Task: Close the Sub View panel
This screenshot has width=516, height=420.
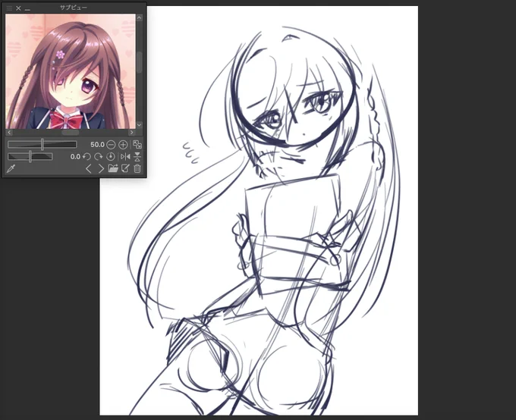Action: pyautogui.click(x=18, y=8)
